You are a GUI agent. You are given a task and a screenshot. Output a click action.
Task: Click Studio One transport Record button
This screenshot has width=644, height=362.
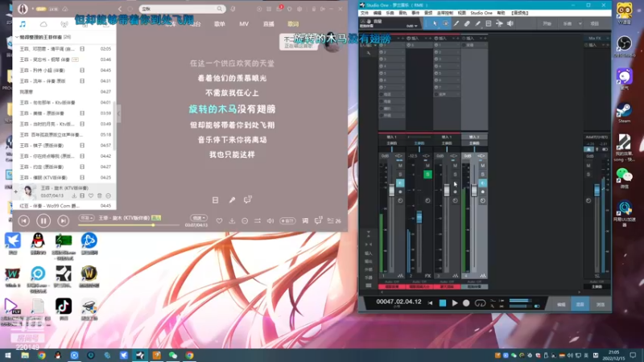466,303
